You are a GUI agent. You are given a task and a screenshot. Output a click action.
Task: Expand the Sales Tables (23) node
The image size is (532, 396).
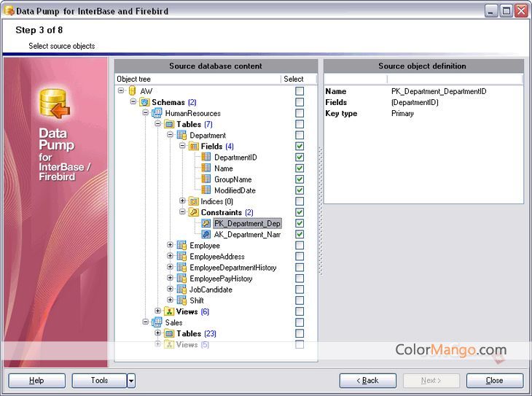[157, 333]
